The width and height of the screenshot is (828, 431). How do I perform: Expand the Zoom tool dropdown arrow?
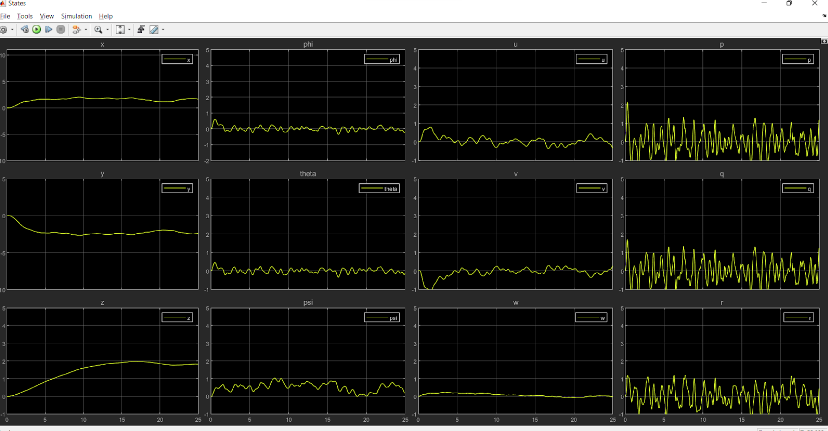tap(108, 30)
